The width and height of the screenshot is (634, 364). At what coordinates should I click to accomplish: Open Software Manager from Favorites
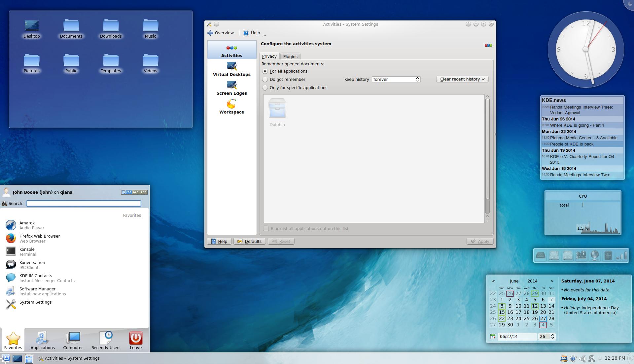(74, 291)
